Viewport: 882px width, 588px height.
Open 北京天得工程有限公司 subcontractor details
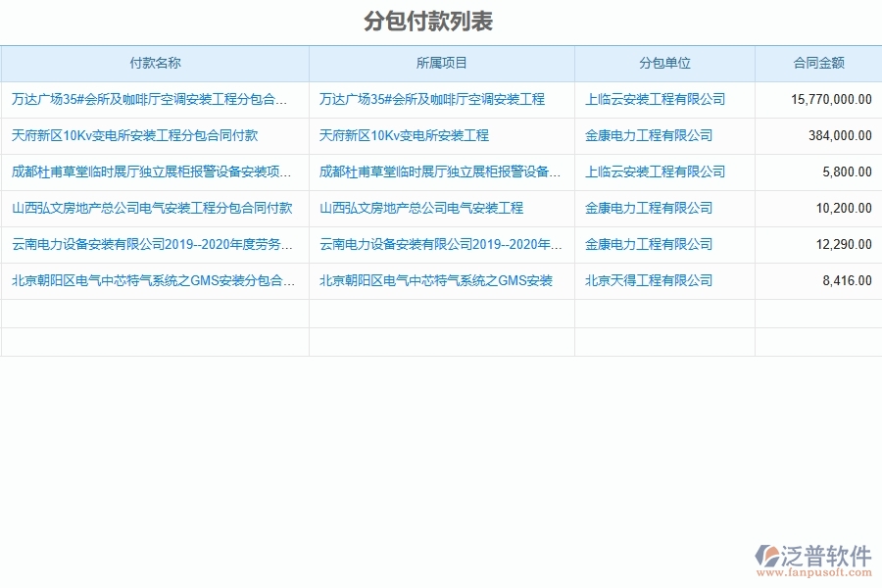(x=649, y=280)
